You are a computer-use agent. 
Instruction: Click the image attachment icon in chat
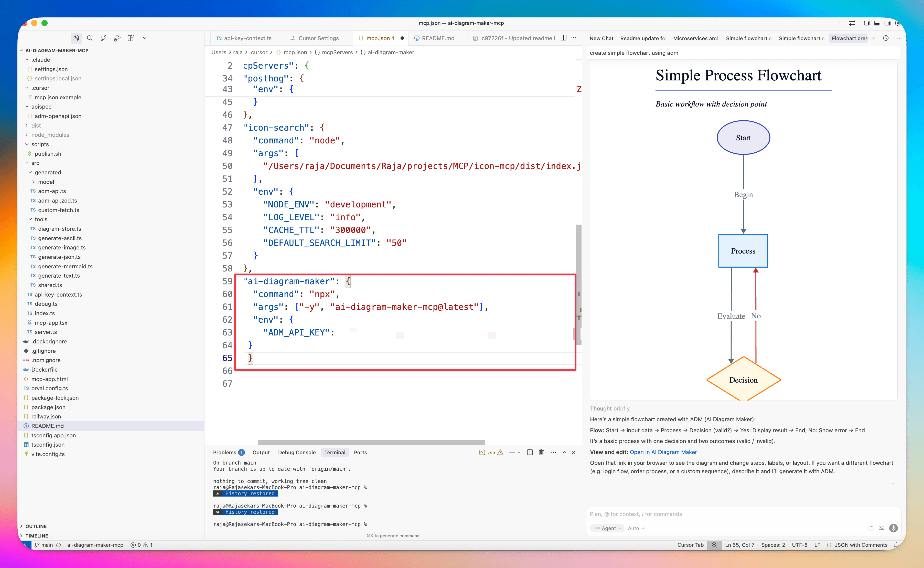pos(882,528)
